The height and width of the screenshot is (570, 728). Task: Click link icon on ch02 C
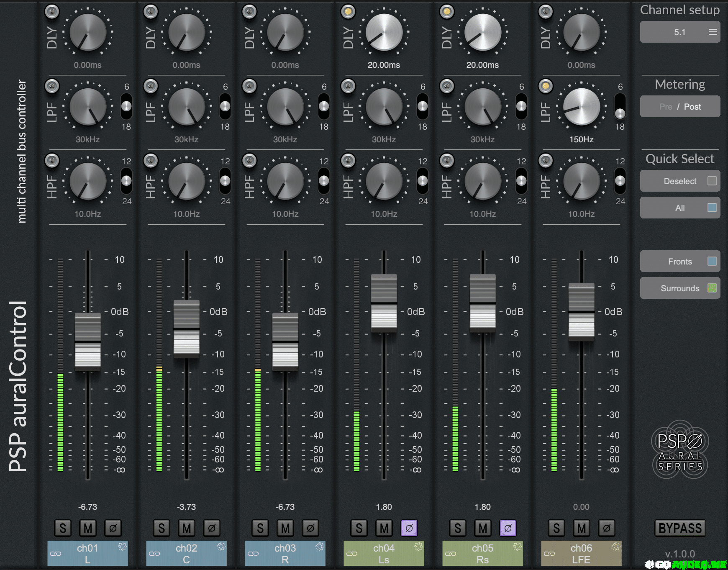[154, 554]
